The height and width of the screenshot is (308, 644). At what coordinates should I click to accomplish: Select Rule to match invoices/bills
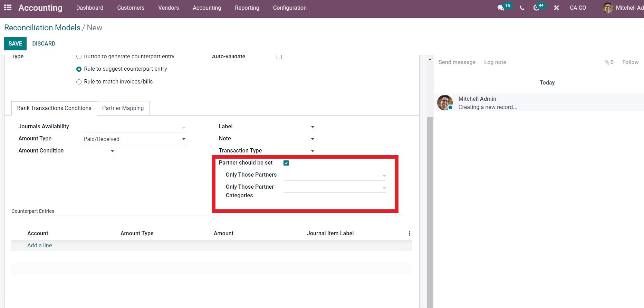click(79, 82)
